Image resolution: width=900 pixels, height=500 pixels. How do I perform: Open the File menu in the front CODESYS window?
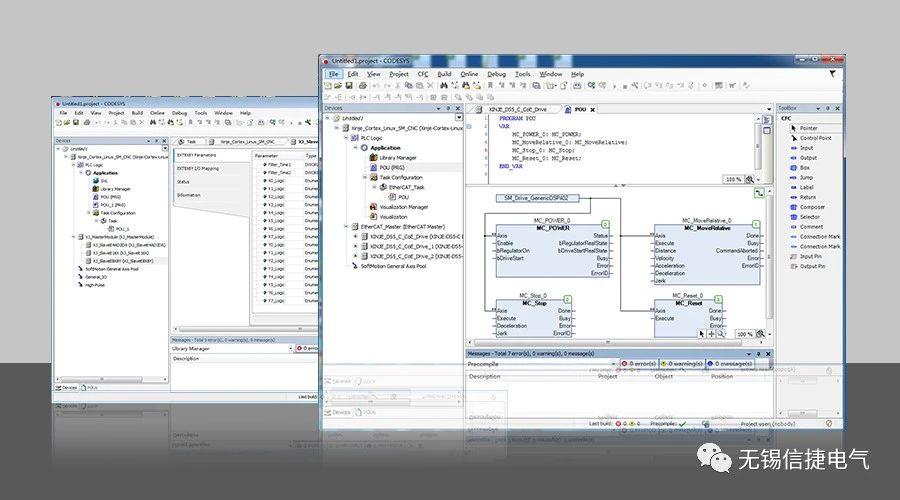coord(333,74)
